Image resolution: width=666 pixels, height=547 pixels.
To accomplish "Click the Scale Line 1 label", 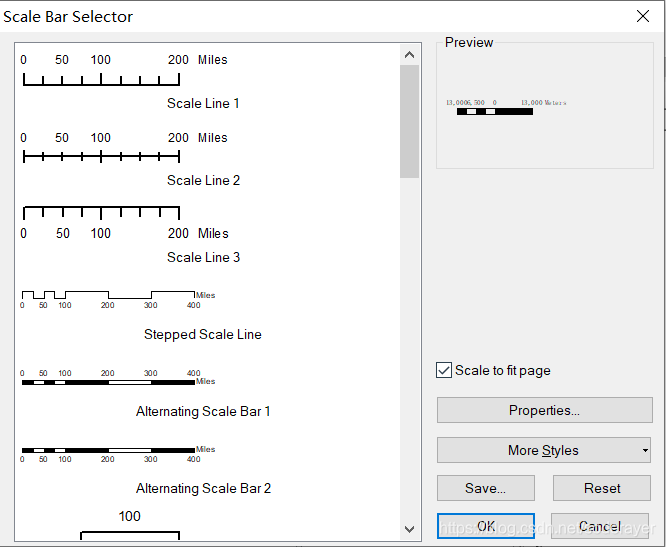I will [203, 103].
